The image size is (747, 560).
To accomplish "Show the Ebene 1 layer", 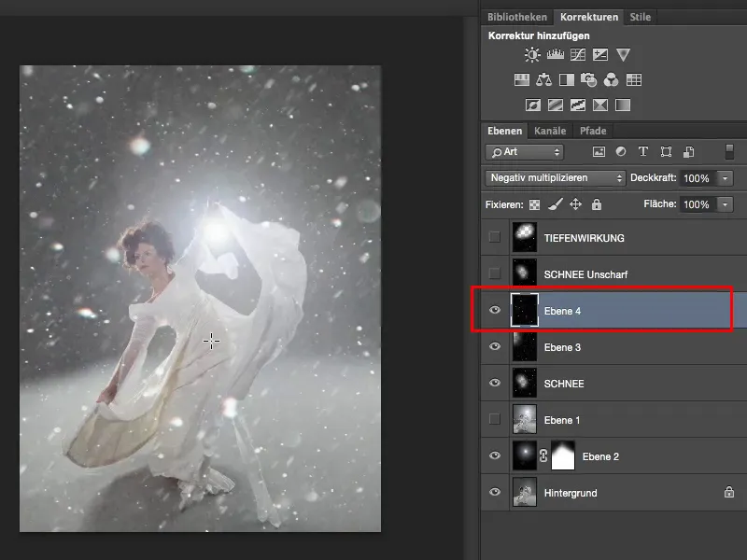I will [495, 419].
